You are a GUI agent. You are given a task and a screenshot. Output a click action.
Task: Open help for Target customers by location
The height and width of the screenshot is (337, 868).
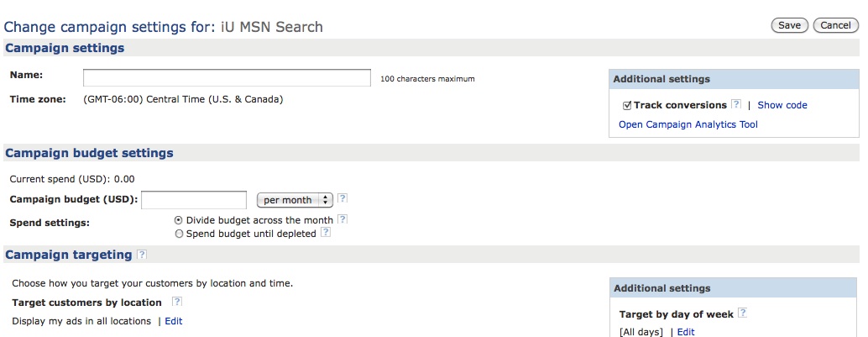176,302
